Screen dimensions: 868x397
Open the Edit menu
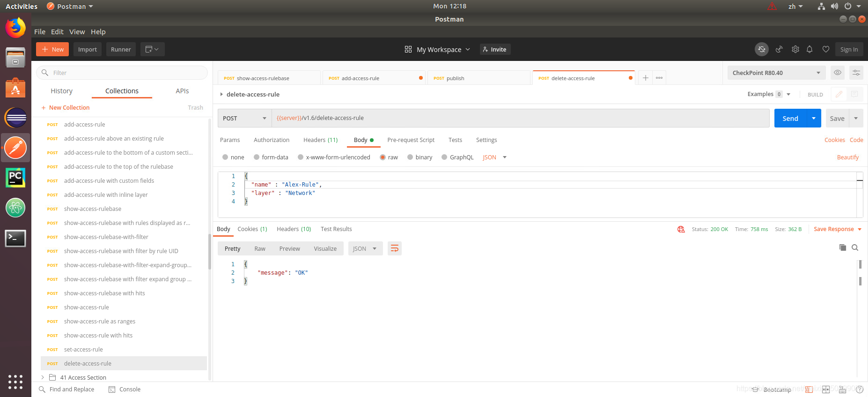57,32
